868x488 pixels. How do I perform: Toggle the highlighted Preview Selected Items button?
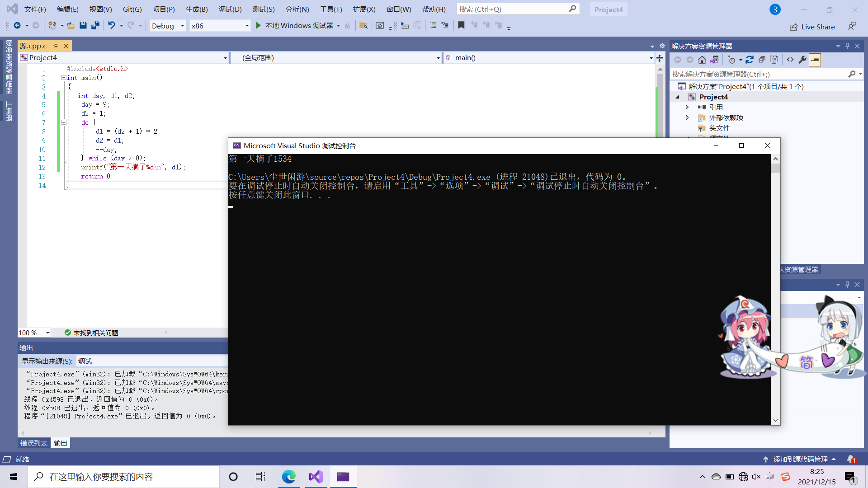click(815, 60)
